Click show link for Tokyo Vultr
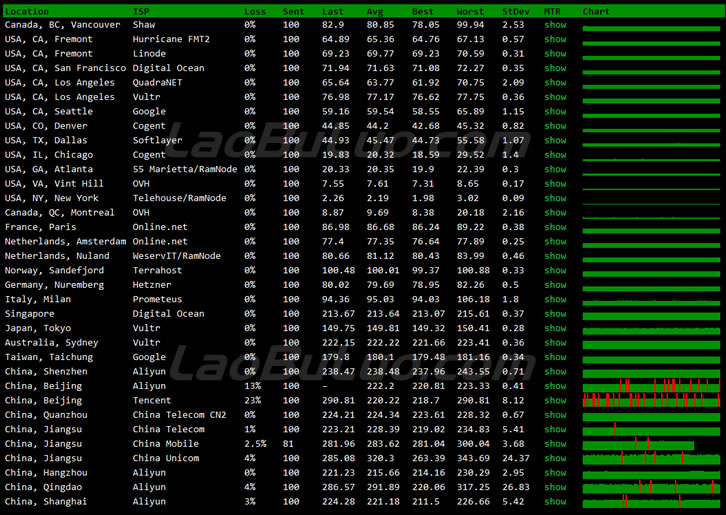This screenshot has width=726, height=515. tap(555, 328)
